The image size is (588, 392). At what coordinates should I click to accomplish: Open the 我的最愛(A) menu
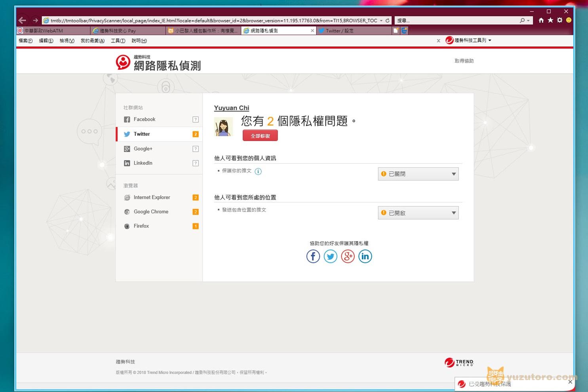(93, 41)
